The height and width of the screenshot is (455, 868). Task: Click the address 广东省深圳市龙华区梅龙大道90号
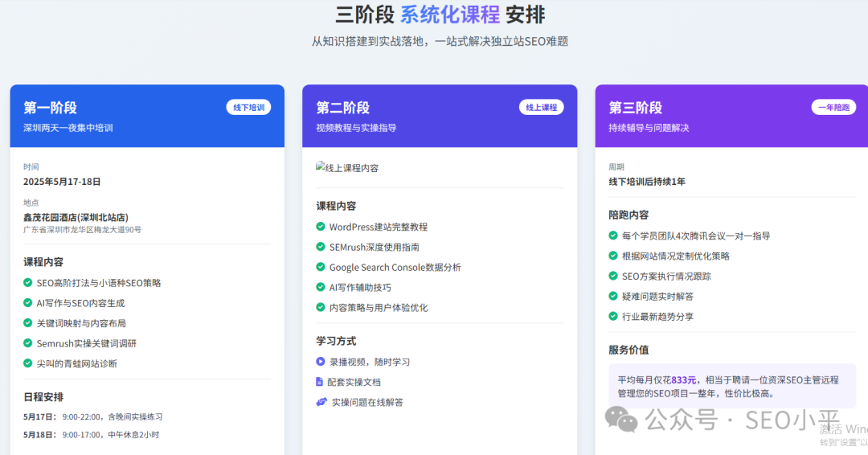point(82,229)
